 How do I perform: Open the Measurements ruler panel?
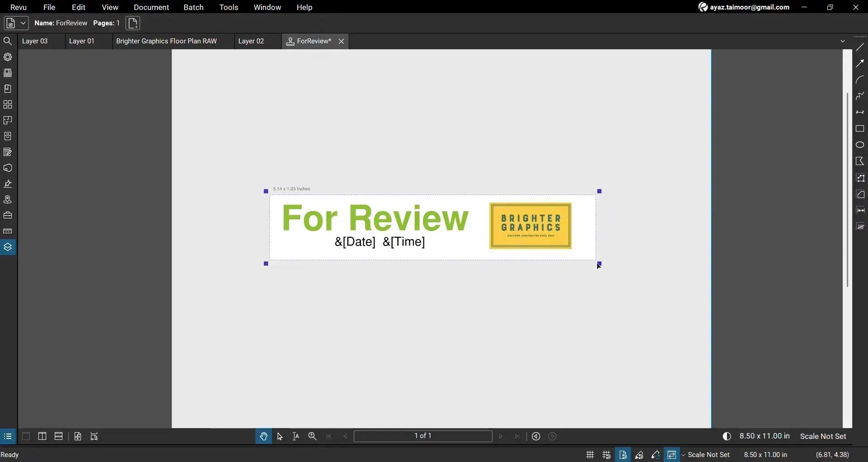pyautogui.click(x=8, y=231)
